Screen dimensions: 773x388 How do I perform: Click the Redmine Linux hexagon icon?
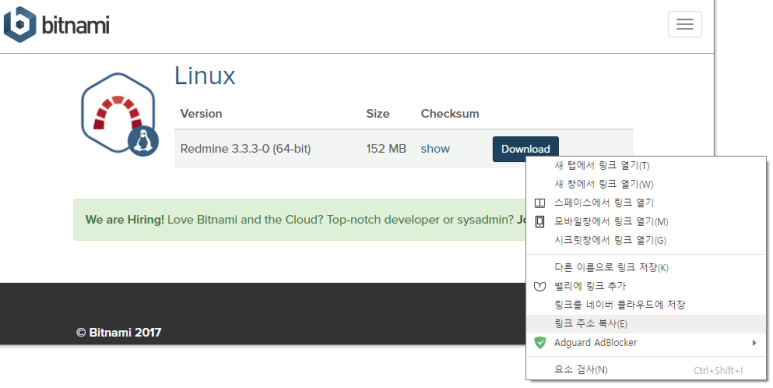118,113
